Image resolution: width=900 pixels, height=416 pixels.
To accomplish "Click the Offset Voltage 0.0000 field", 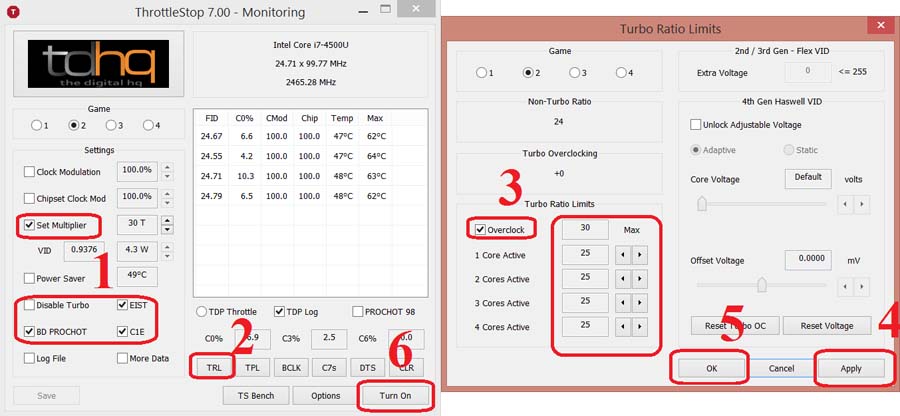I will [x=808, y=259].
